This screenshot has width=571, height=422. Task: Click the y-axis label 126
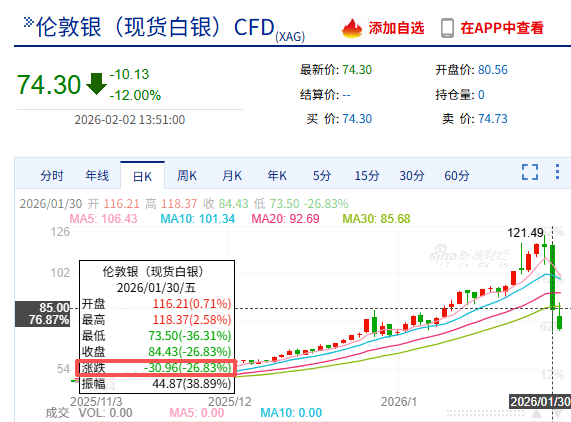[60, 232]
